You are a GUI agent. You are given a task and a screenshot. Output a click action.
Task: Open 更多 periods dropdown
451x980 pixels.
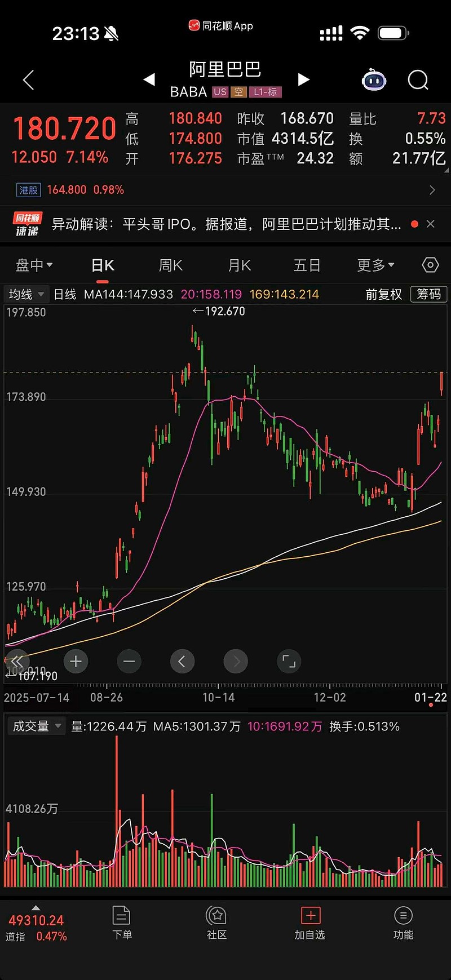[375, 265]
